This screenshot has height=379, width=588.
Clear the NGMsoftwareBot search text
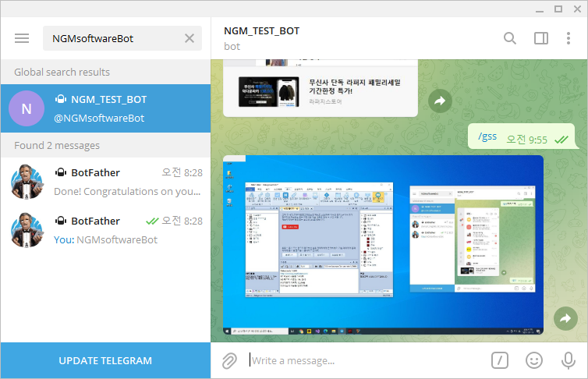click(190, 38)
